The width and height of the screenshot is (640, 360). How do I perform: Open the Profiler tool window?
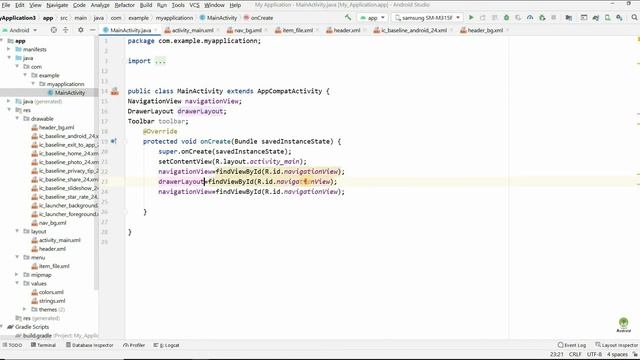coord(134,345)
